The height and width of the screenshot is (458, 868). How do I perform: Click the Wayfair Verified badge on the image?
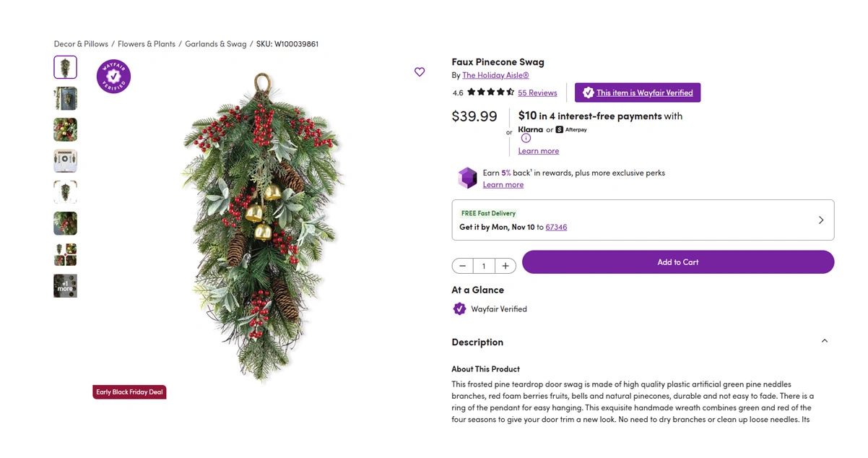pos(113,77)
